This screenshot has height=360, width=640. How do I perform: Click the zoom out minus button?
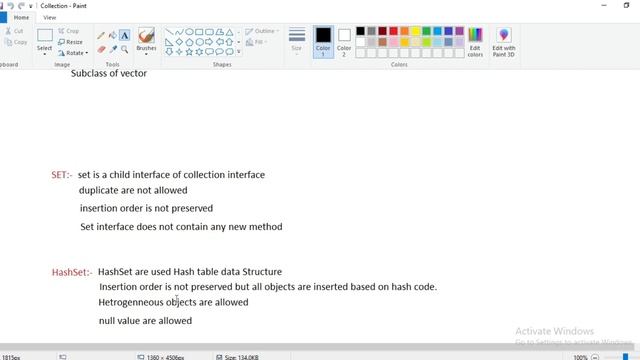click(x=595, y=357)
